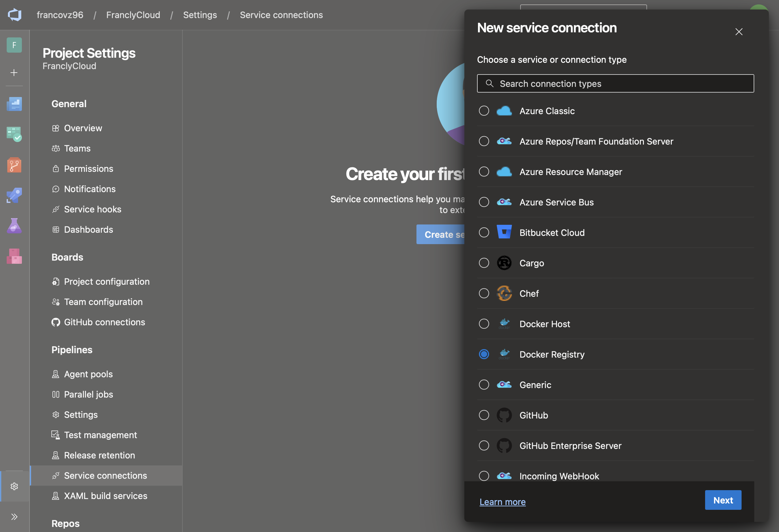
Task: Open Azure Boards icon in left rail
Action: tap(14, 134)
